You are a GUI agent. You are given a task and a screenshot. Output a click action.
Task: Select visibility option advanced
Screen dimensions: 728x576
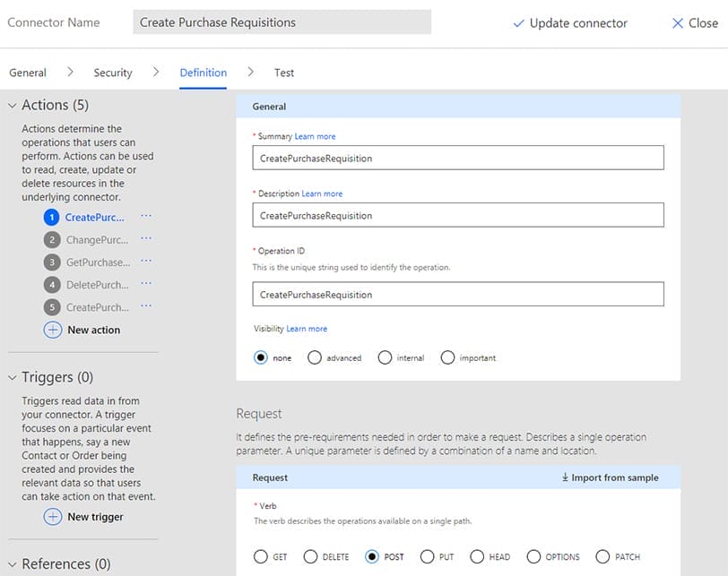(x=315, y=357)
